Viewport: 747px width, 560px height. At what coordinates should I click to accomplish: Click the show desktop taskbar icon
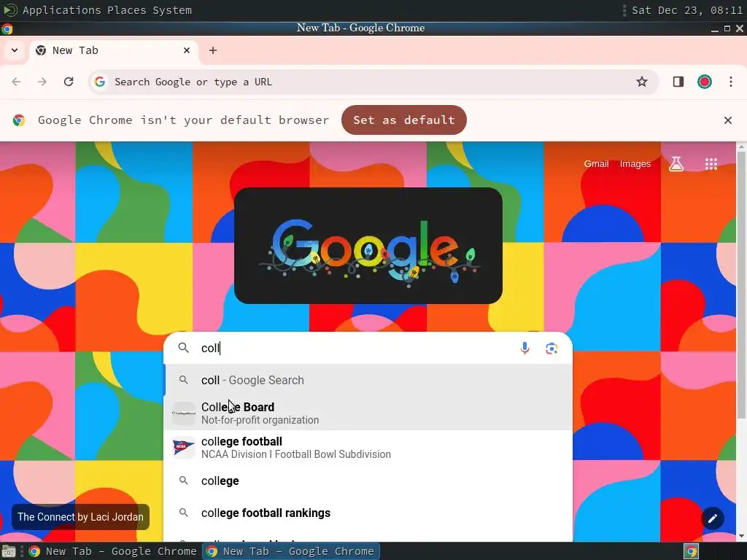(x=9, y=551)
